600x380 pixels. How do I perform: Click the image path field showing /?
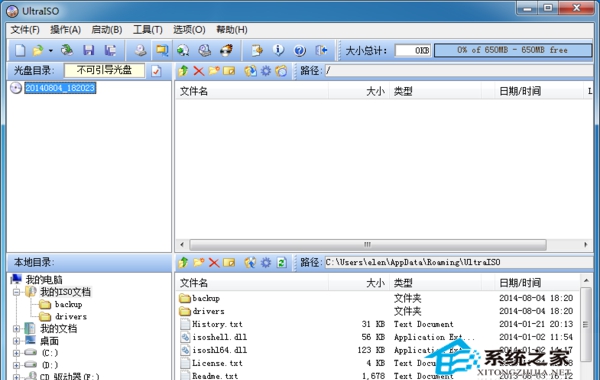(x=459, y=70)
